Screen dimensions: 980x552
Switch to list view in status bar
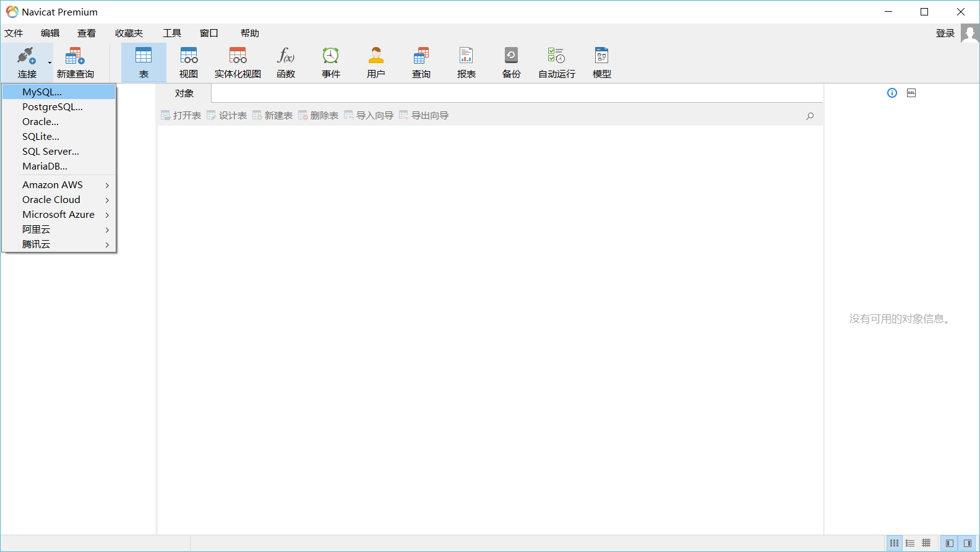coord(910,543)
